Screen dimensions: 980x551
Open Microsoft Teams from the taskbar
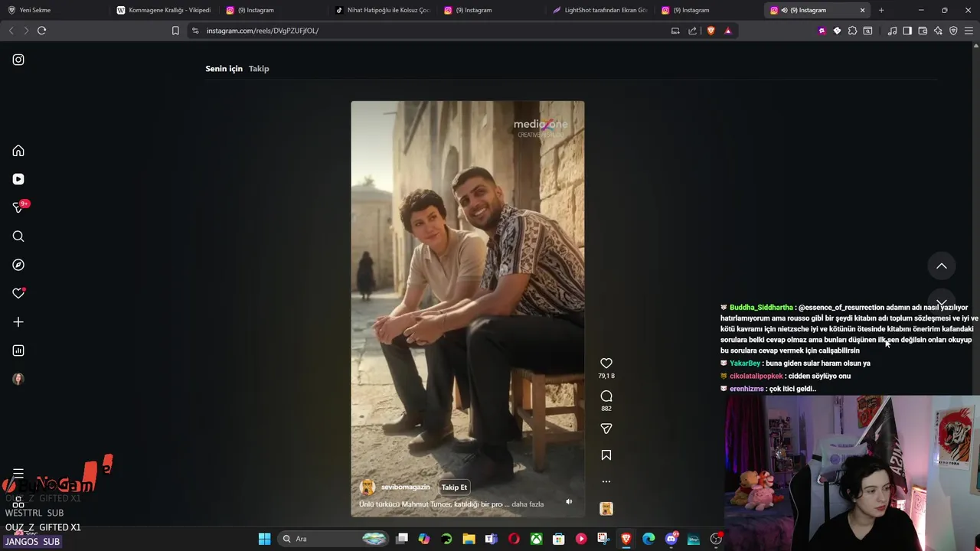491,539
